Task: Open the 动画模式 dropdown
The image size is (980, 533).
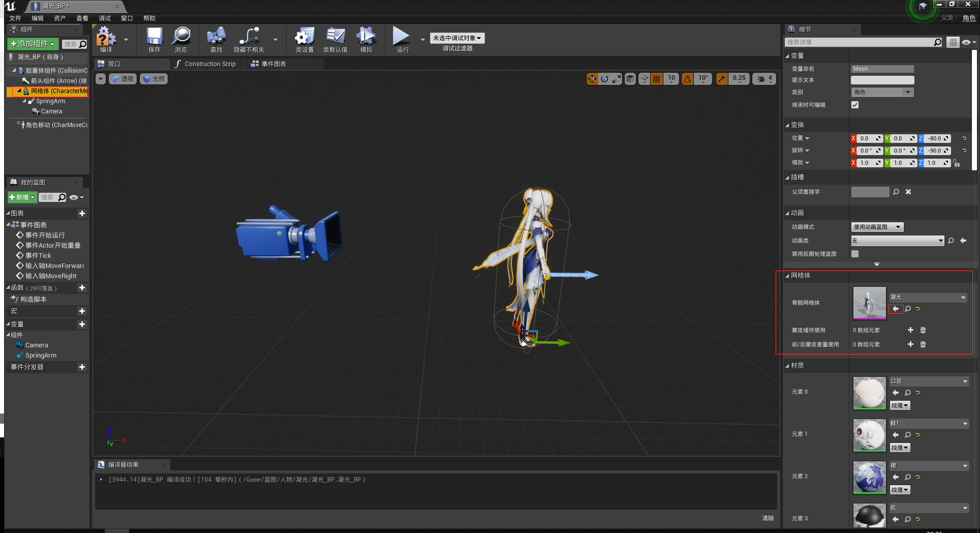Action: pyautogui.click(x=877, y=227)
